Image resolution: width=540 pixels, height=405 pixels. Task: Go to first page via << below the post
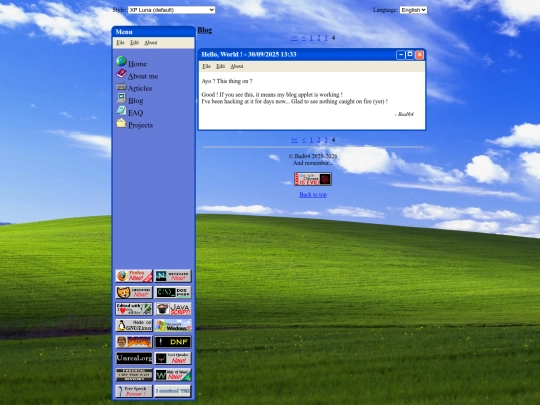tap(294, 140)
